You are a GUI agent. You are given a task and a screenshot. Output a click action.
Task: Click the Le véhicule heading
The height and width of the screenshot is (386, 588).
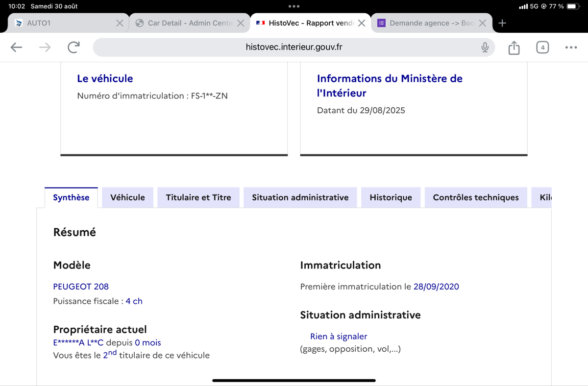105,78
